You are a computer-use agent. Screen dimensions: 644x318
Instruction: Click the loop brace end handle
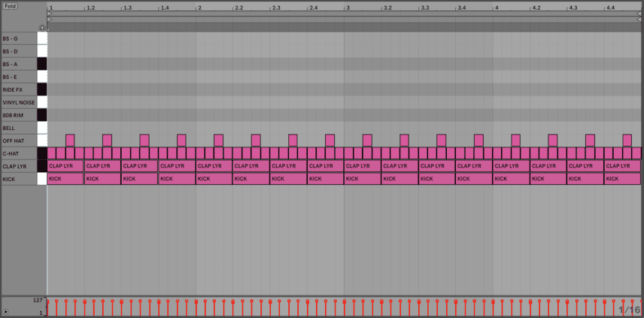point(639,14)
